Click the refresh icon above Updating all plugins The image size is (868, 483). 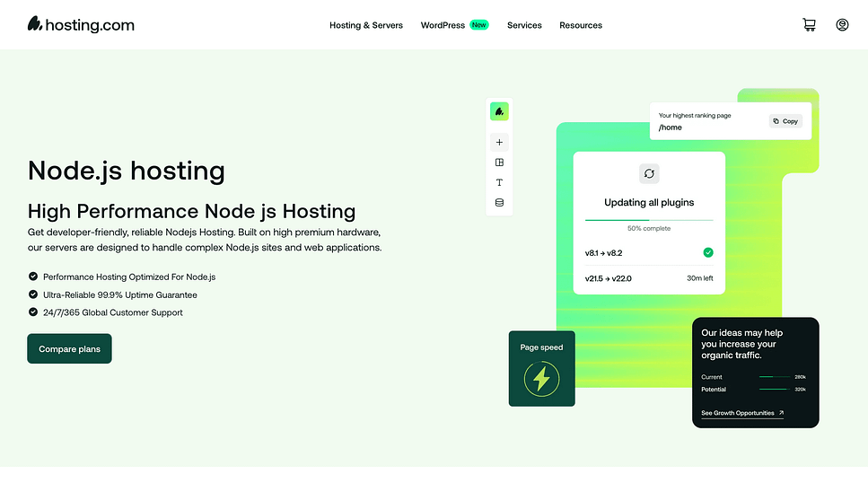point(649,173)
